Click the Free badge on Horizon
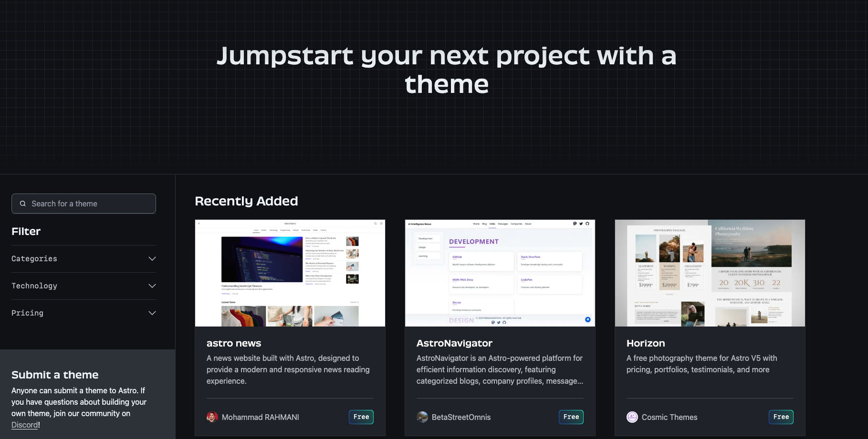The image size is (868, 439). point(781,417)
